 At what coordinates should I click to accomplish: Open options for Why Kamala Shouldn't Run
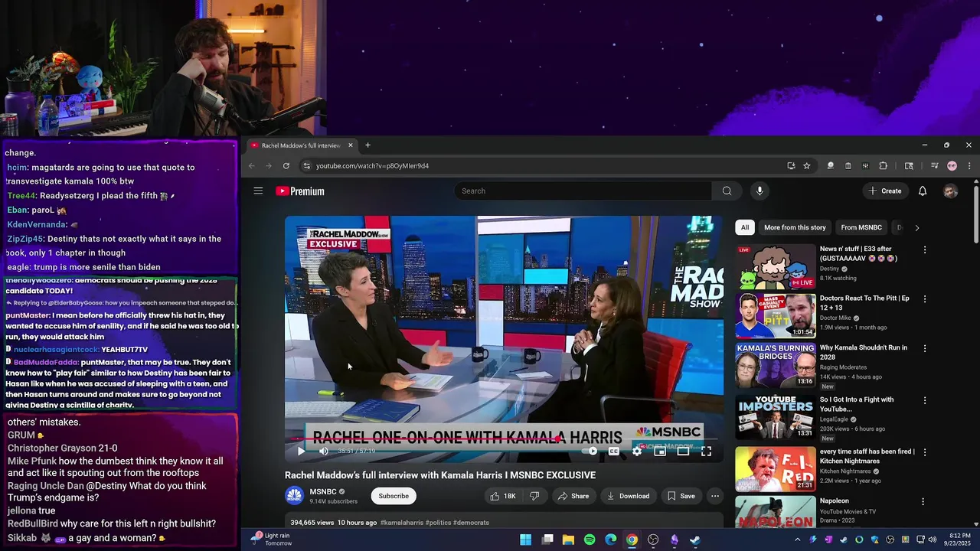(924, 348)
